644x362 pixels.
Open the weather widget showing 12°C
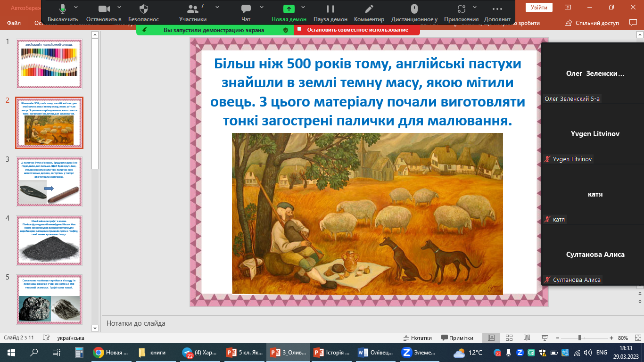click(x=468, y=353)
